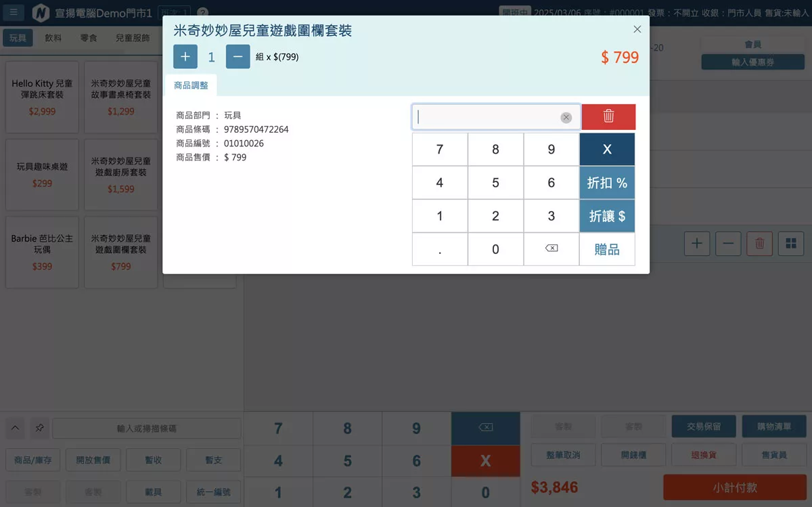Tap 5 on the dialog keypad

pos(495,183)
